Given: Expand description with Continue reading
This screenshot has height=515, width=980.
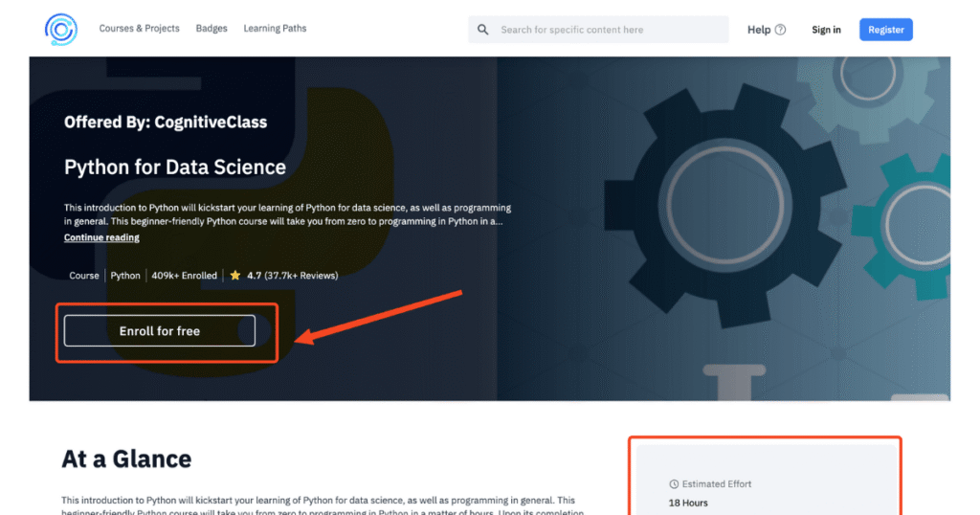Looking at the screenshot, I should click(x=101, y=237).
